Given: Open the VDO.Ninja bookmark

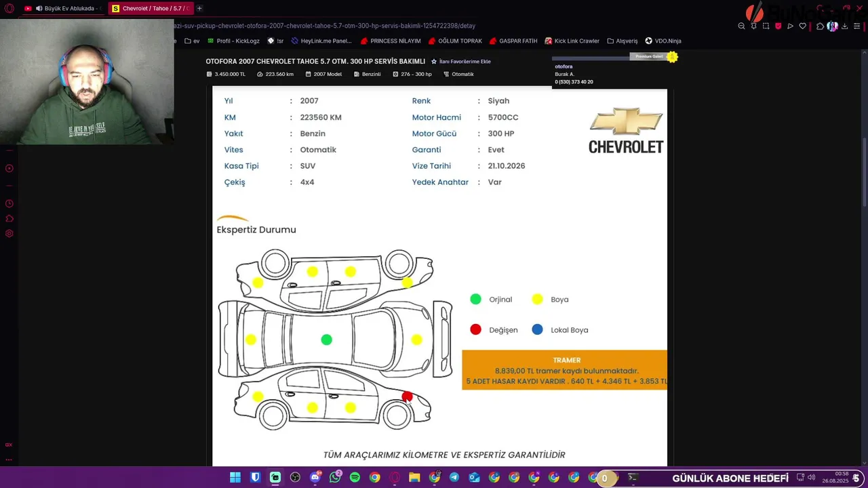Looking at the screenshot, I should (x=663, y=41).
